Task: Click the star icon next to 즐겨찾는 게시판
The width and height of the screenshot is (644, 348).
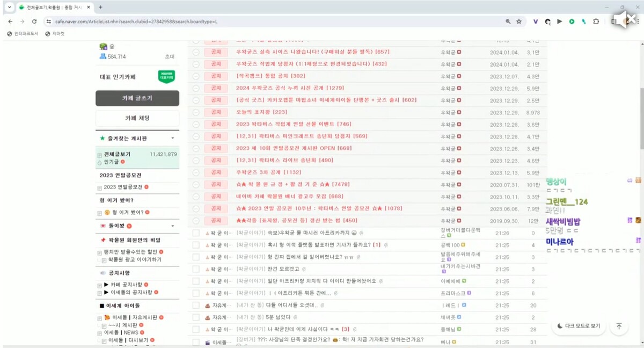Action: click(x=102, y=138)
